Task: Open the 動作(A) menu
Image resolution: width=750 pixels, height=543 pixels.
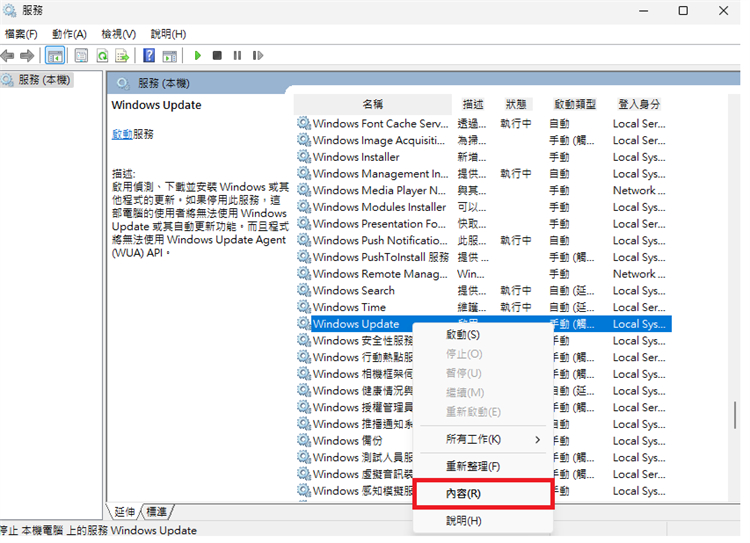Action: (69, 34)
